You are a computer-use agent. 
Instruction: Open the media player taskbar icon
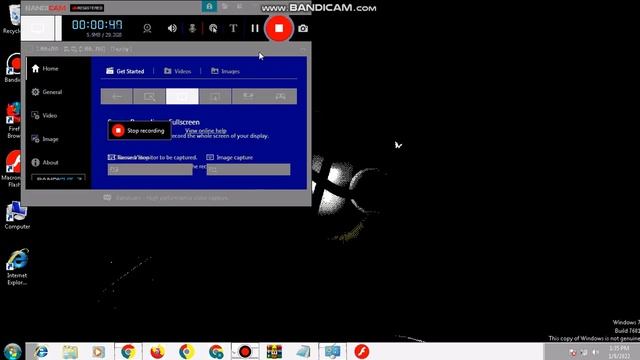coord(98,351)
